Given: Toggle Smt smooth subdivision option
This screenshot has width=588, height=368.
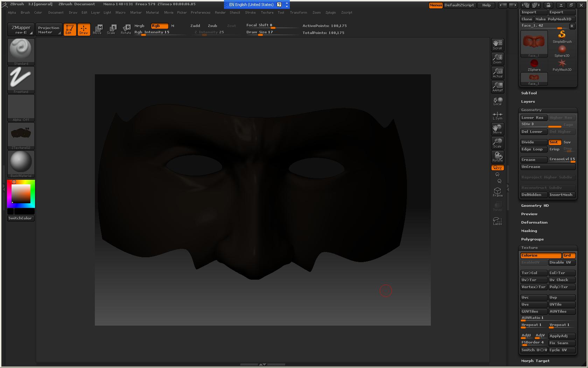Looking at the screenshot, I should coord(554,142).
